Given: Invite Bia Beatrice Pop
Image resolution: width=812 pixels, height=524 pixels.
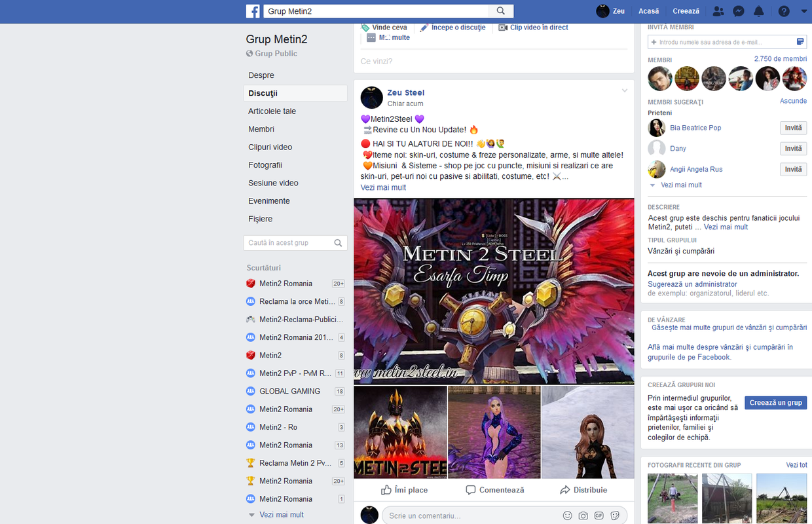Looking at the screenshot, I should click(793, 128).
